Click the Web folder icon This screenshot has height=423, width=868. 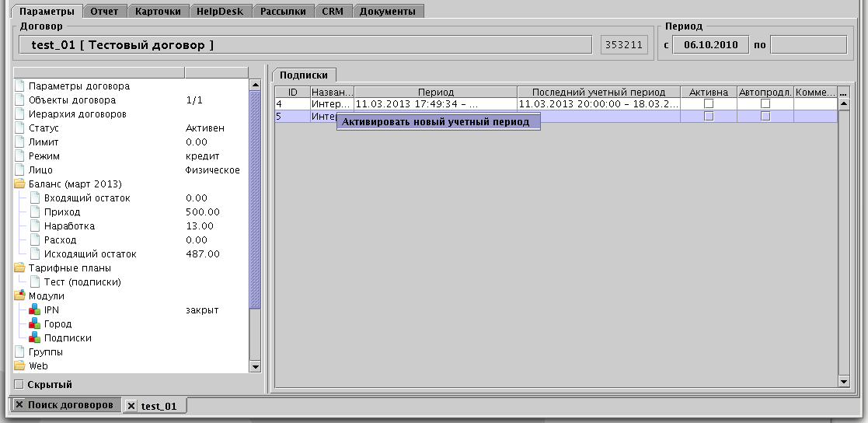point(20,366)
